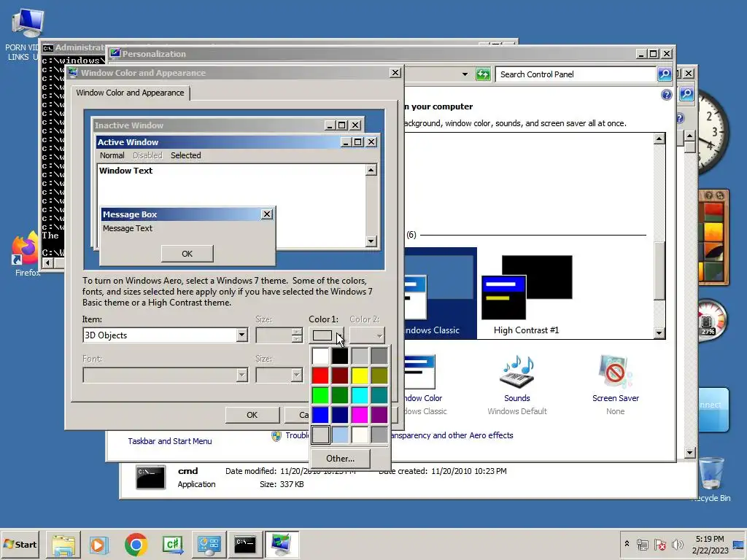Show hidden system tray icons
747x560 pixels.
(x=627, y=544)
